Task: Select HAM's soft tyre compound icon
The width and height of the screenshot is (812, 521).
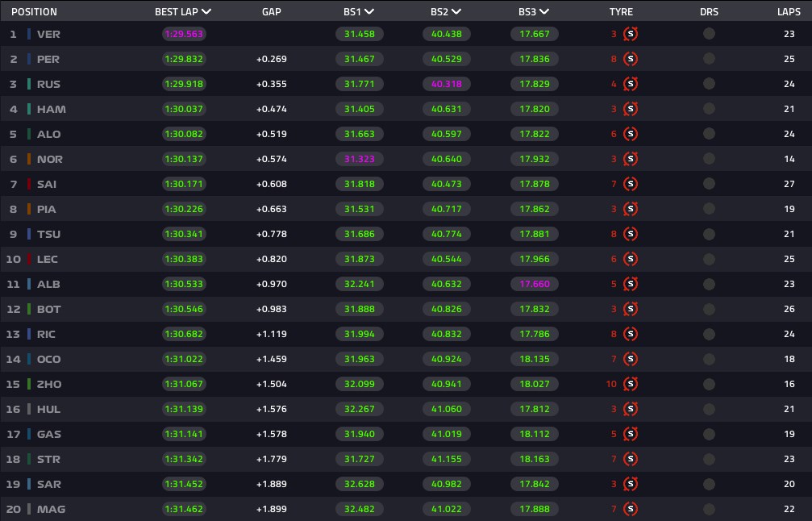Action: point(631,109)
